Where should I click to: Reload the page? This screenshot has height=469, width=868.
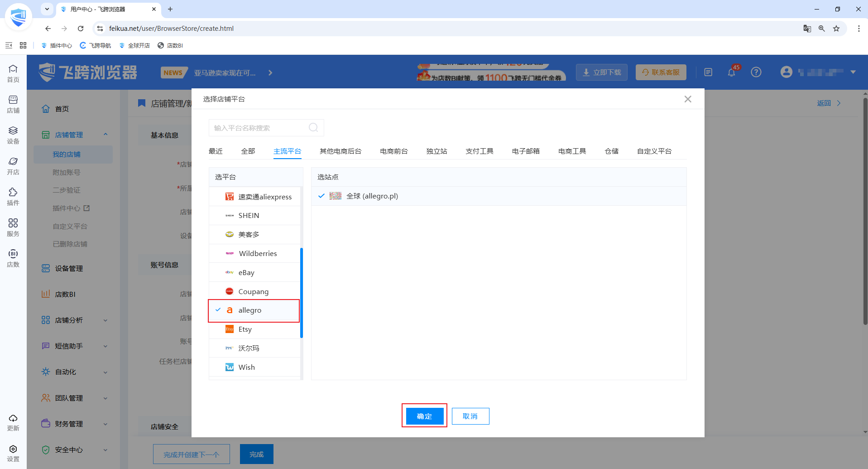pos(81,29)
